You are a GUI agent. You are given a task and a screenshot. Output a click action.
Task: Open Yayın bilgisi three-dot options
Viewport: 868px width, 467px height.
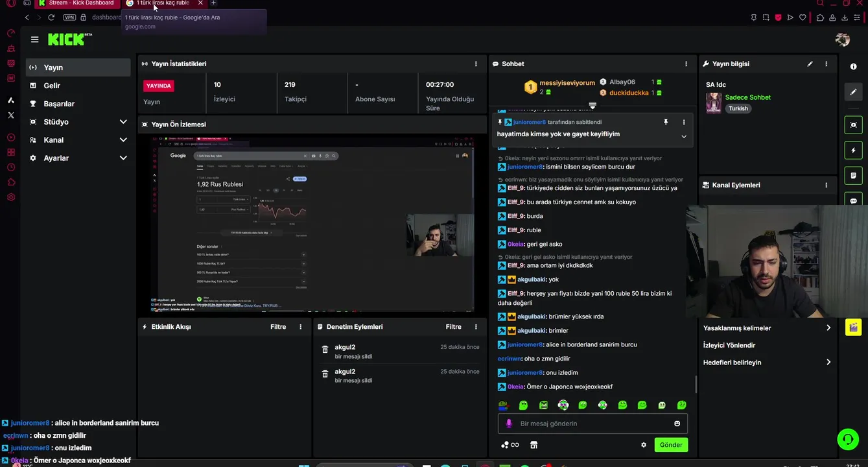click(x=826, y=64)
